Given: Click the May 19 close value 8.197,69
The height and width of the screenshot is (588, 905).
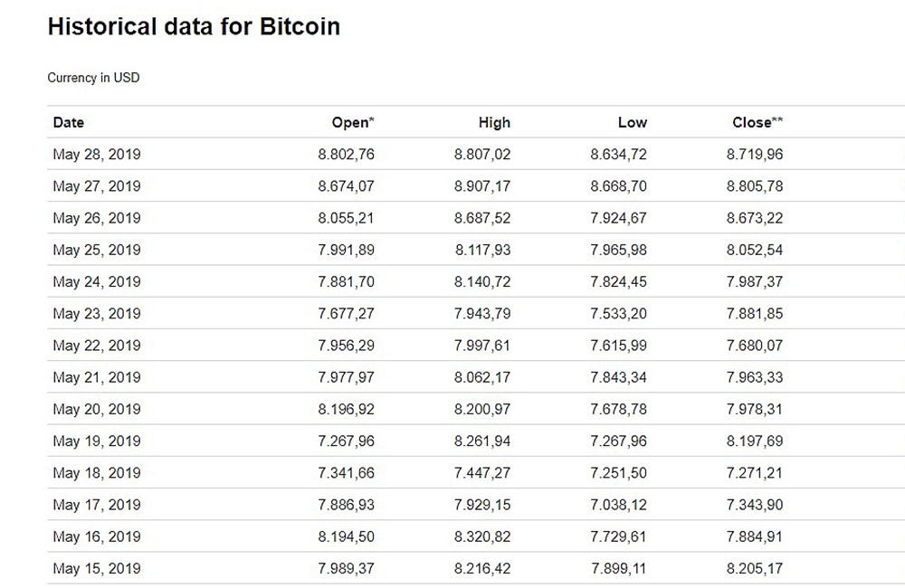Looking at the screenshot, I should [755, 441].
